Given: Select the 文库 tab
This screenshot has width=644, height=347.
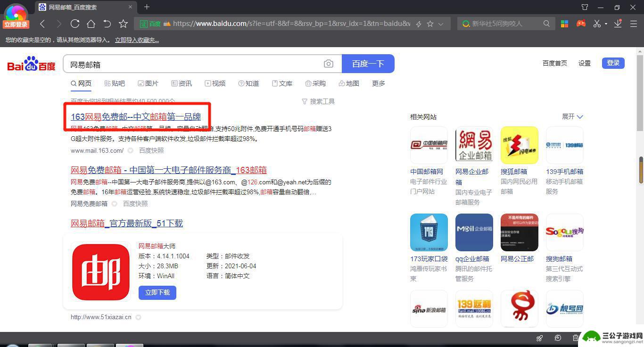Looking at the screenshot, I should point(282,83).
